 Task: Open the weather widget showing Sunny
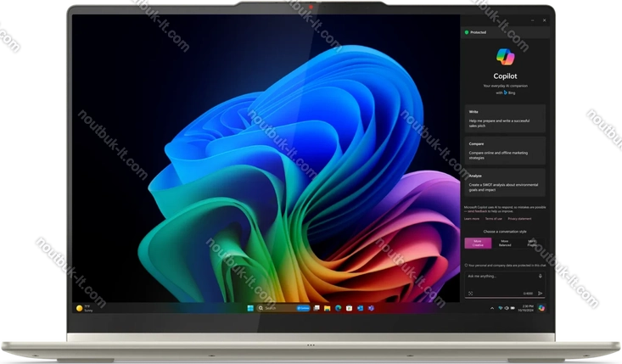[85, 308]
